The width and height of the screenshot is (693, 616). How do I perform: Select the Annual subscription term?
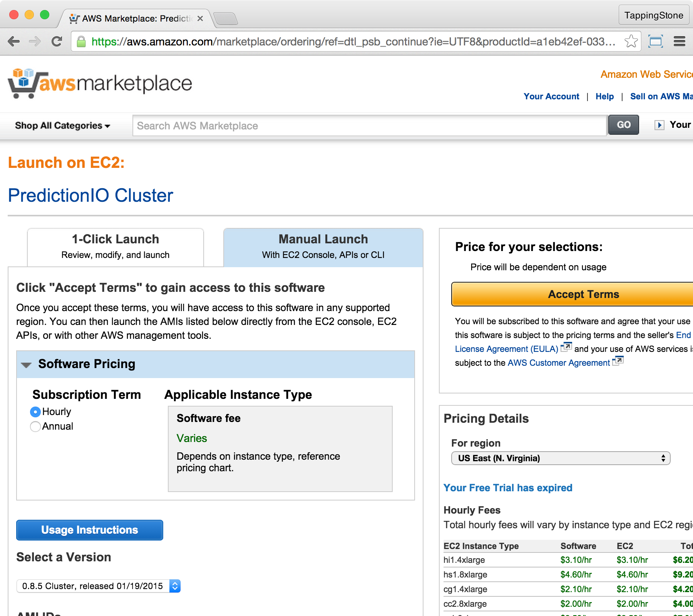(x=35, y=427)
